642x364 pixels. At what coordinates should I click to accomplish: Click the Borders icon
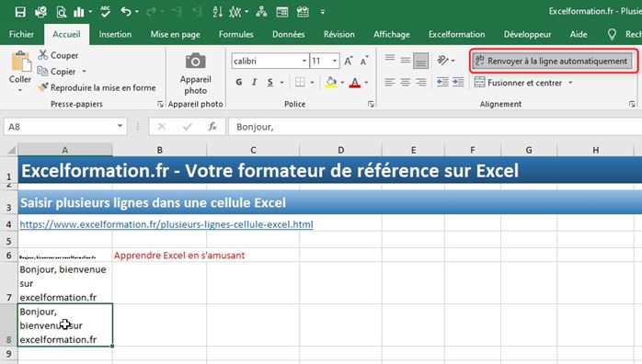tap(300, 82)
